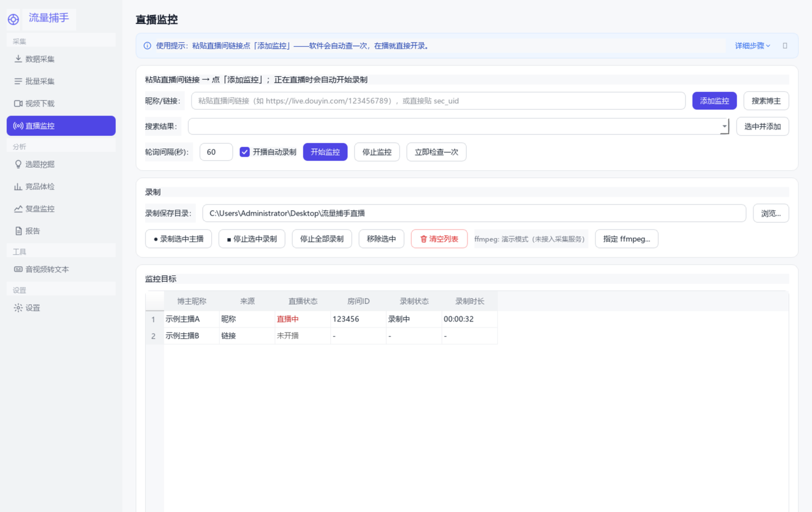
Task: Click the 选中并添加 button
Action: click(x=763, y=127)
